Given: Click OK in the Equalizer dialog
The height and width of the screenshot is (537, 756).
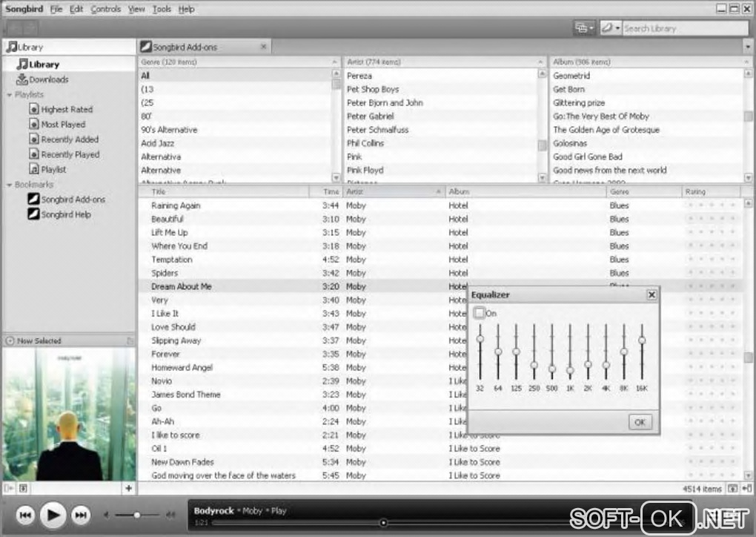Looking at the screenshot, I should point(640,422).
